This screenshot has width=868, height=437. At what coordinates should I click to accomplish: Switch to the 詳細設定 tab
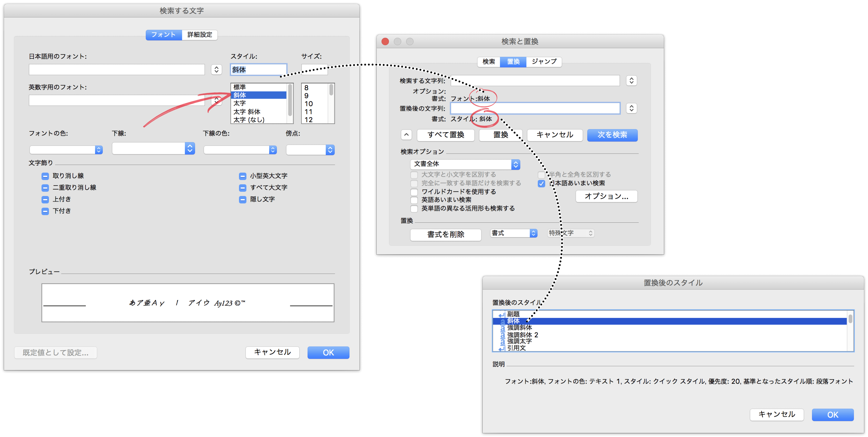click(199, 35)
